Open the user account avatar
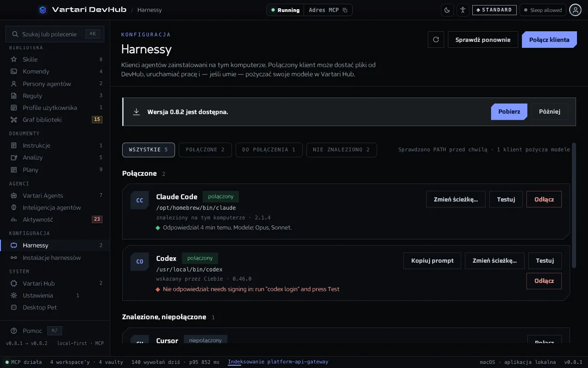The width and height of the screenshot is (588, 368). click(x=576, y=10)
